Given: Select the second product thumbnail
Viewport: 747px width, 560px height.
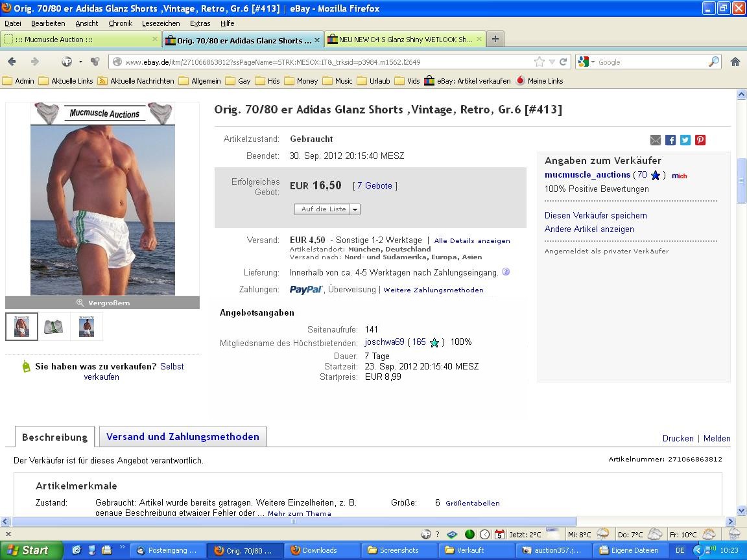Looking at the screenshot, I should 54,327.
